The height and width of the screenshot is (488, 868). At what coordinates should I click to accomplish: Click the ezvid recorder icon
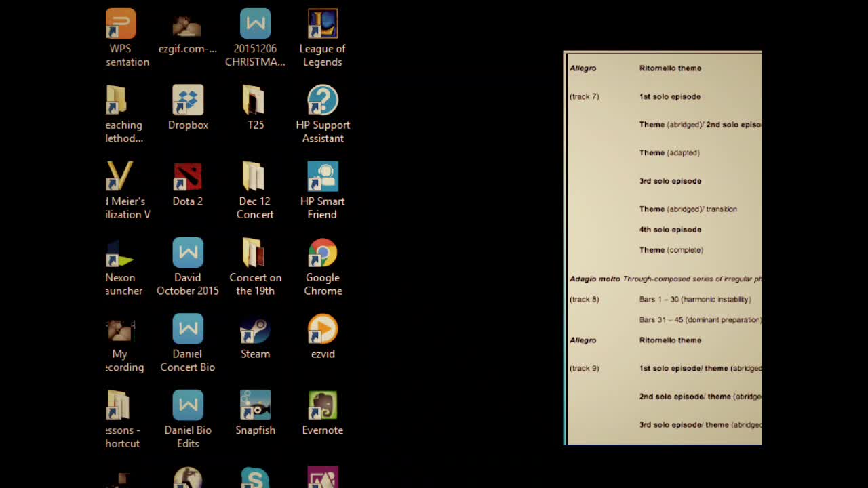[323, 330]
